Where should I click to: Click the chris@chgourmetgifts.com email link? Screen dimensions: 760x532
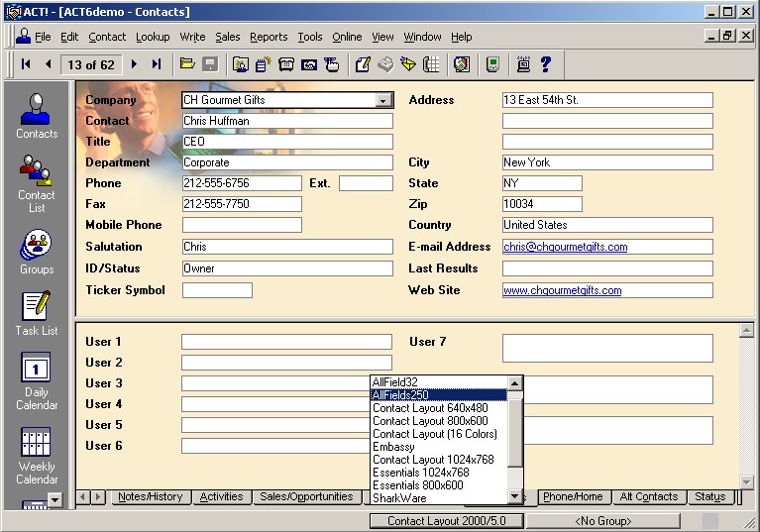[565, 247]
